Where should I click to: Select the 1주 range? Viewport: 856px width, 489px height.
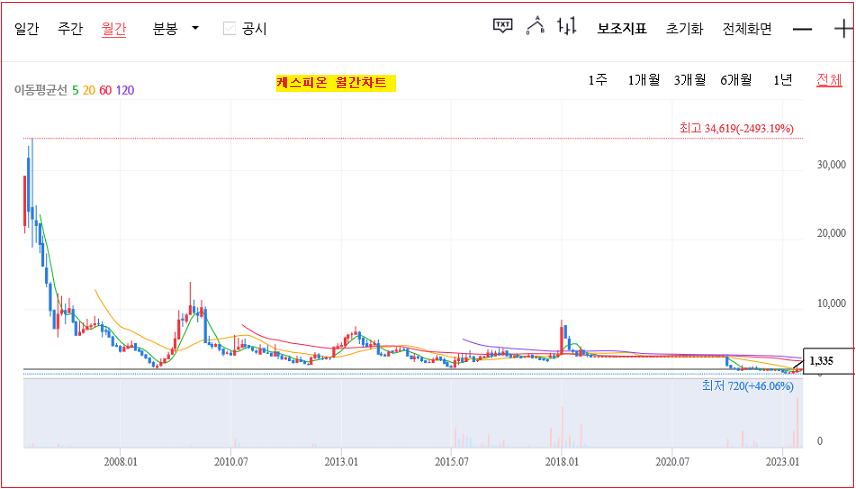point(598,81)
